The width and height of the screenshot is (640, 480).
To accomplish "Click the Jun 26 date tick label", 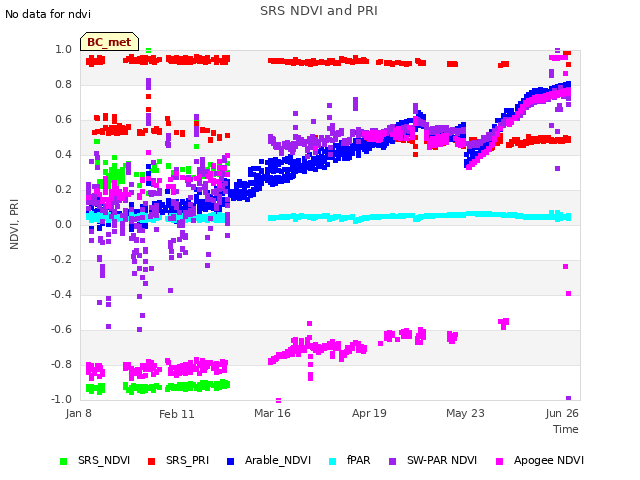I will tap(562, 413).
